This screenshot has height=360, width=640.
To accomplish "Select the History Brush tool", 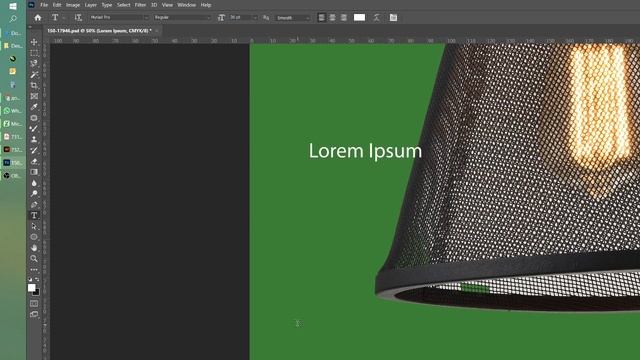I will point(34,150).
